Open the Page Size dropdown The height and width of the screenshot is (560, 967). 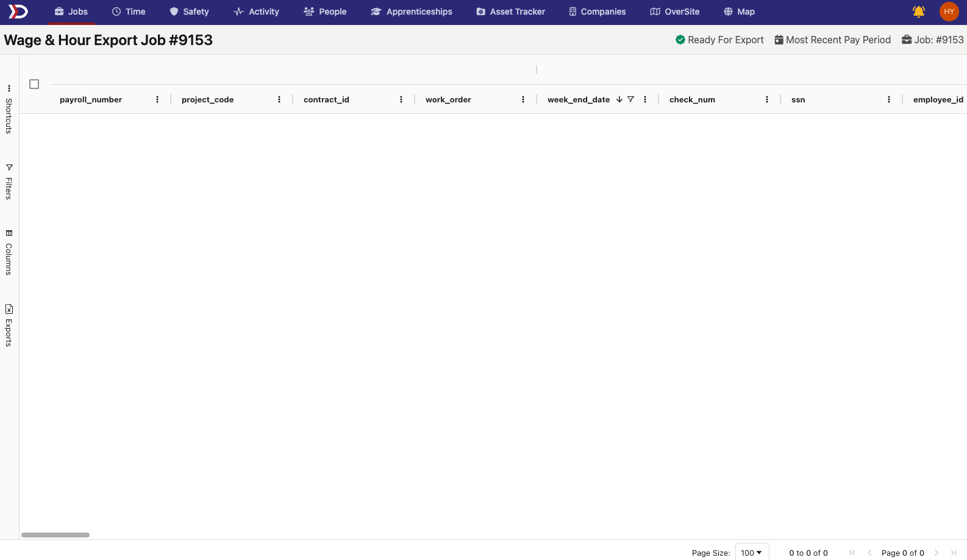pyautogui.click(x=752, y=553)
